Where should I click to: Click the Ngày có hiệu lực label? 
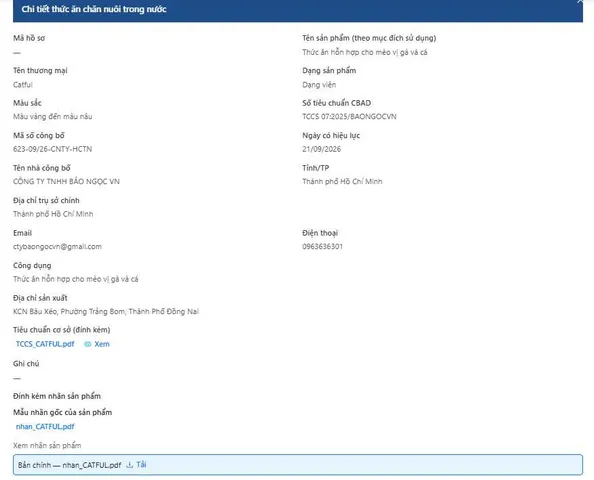[331, 136]
